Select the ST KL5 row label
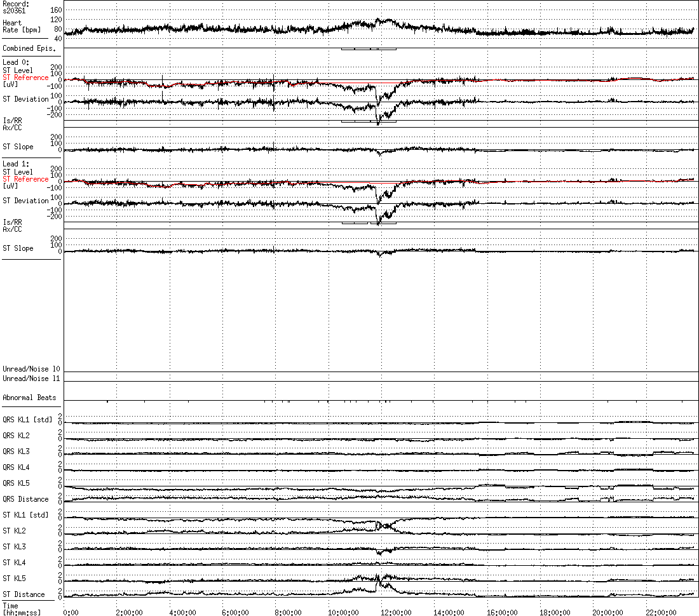 [15, 579]
